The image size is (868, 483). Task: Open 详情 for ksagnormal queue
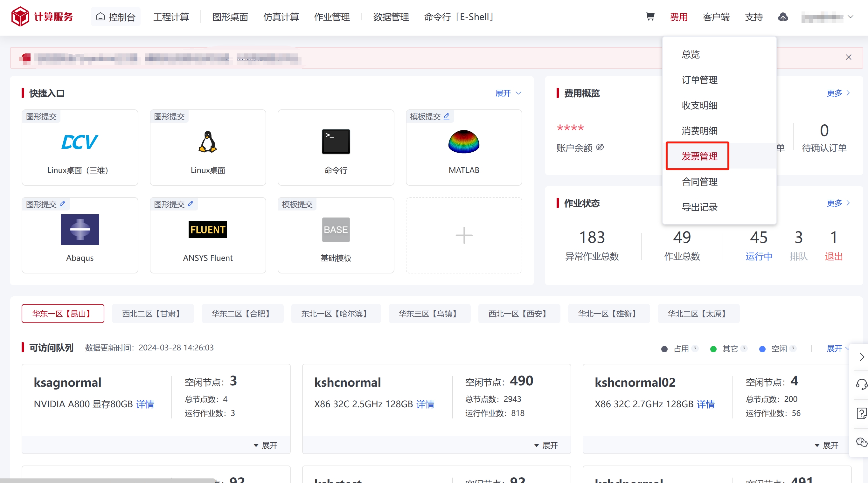(x=145, y=404)
